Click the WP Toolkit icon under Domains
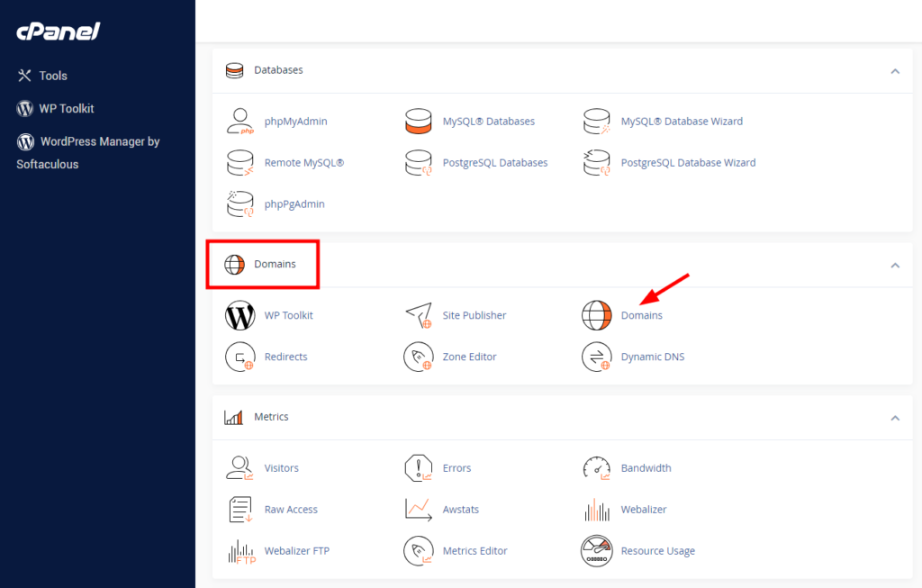The height and width of the screenshot is (588, 922). click(240, 316)
